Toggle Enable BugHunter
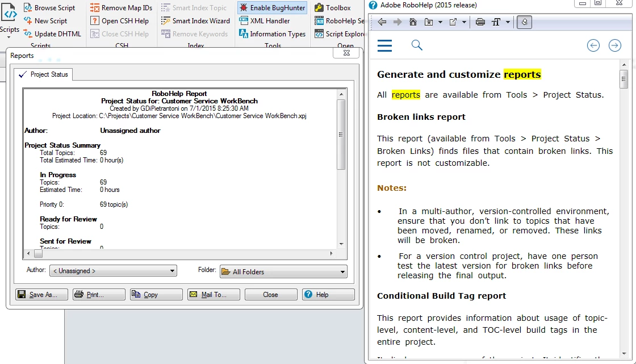The height and width of the screenshot is (364, 636). pyautogui.click(x=272, y=8)
